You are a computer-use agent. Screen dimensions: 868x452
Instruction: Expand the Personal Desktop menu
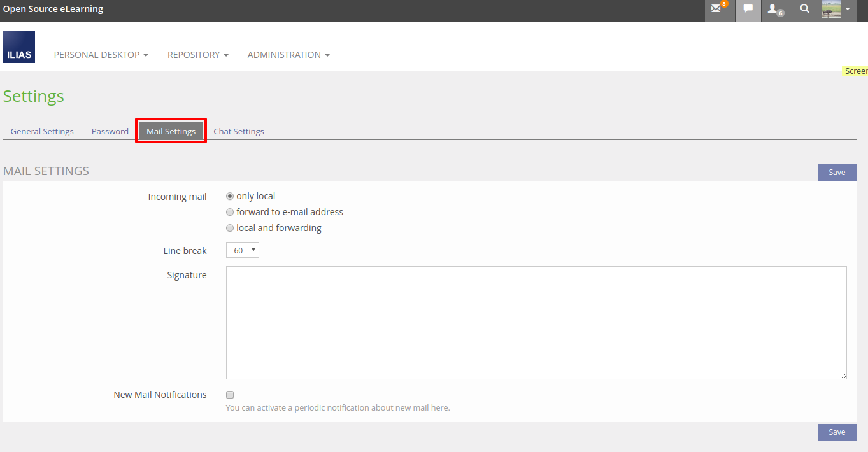101,55
